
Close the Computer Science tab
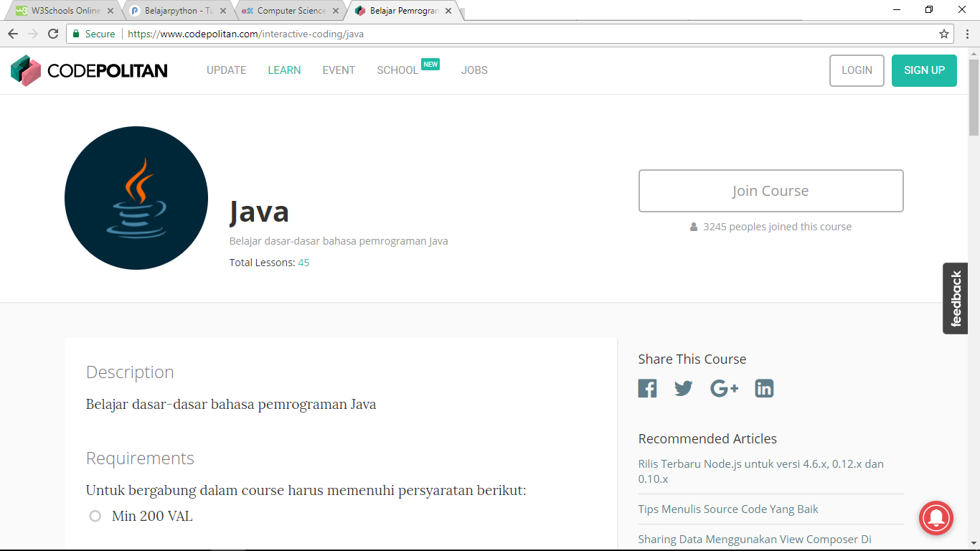336,11
